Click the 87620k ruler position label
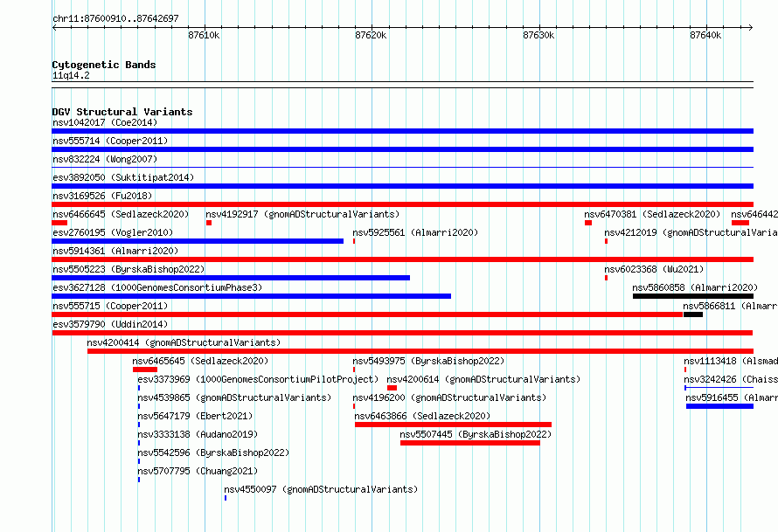The image size is (778, 532). coord(371,35)
